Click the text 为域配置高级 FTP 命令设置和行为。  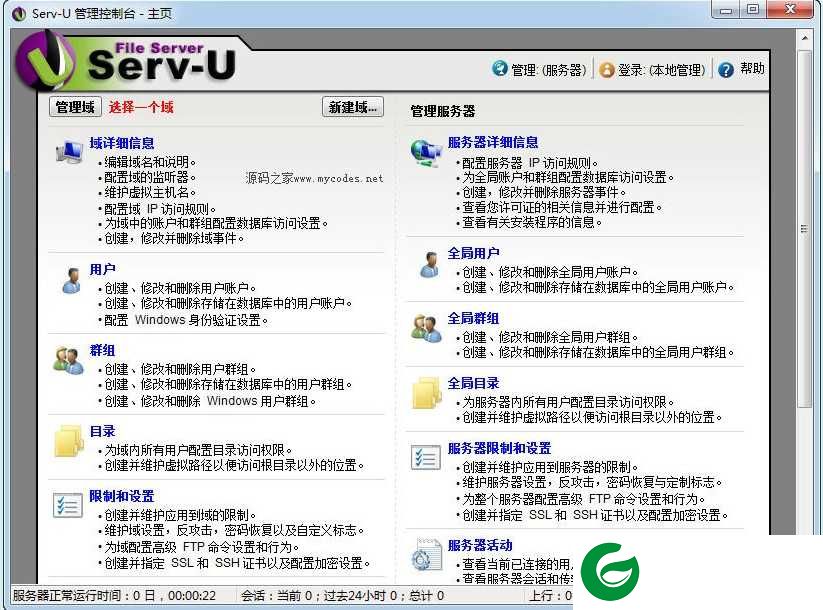(x=202, y=547)
